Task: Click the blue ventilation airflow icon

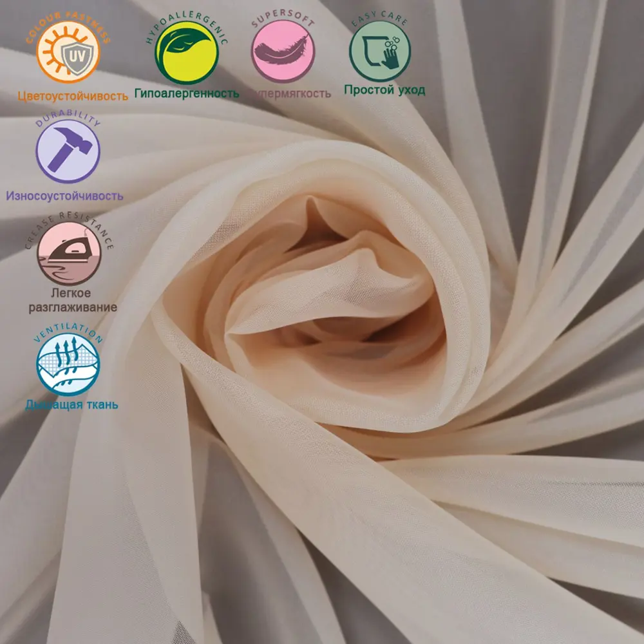Action: click(x=68, y=364)
